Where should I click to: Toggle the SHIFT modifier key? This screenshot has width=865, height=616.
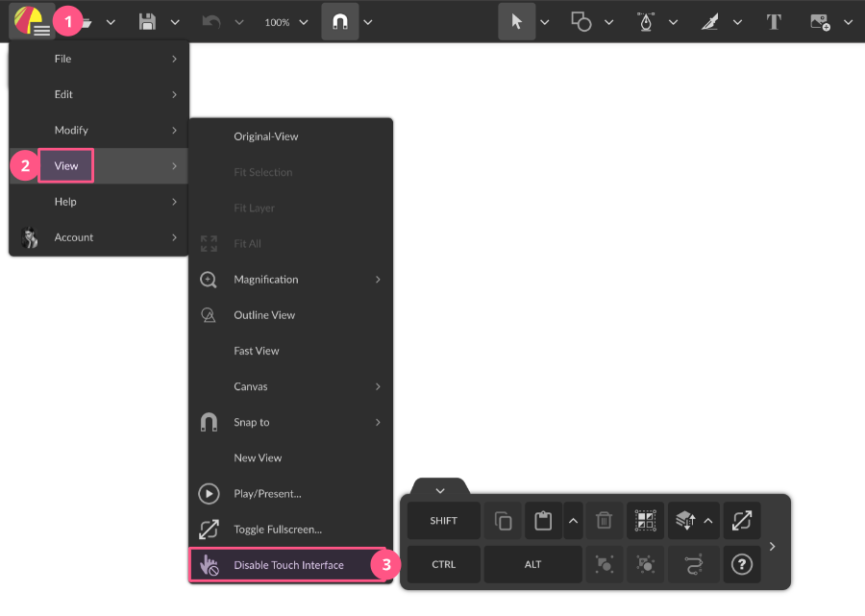click(443, 521)
